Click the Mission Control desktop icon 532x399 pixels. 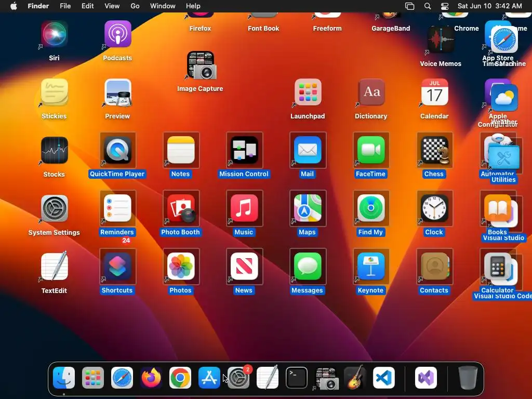click(244, 150)
